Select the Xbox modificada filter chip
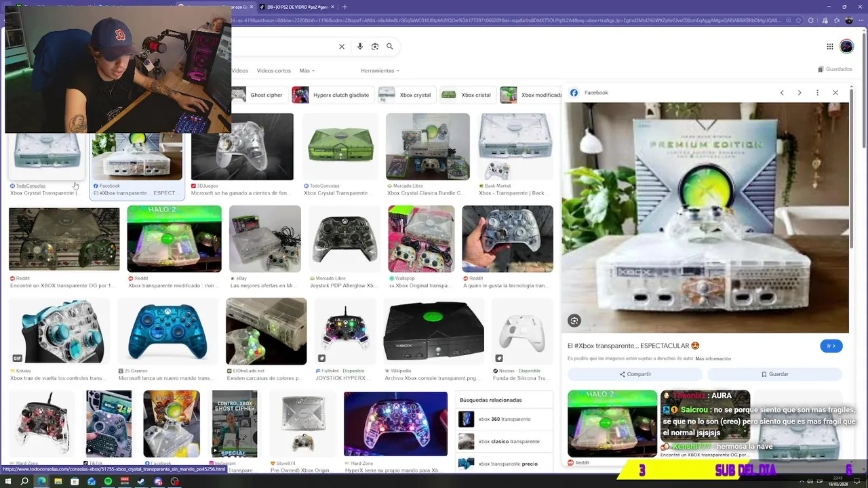Image resolution: width=868 pixels, height=488 pixels. pos(531,95)
